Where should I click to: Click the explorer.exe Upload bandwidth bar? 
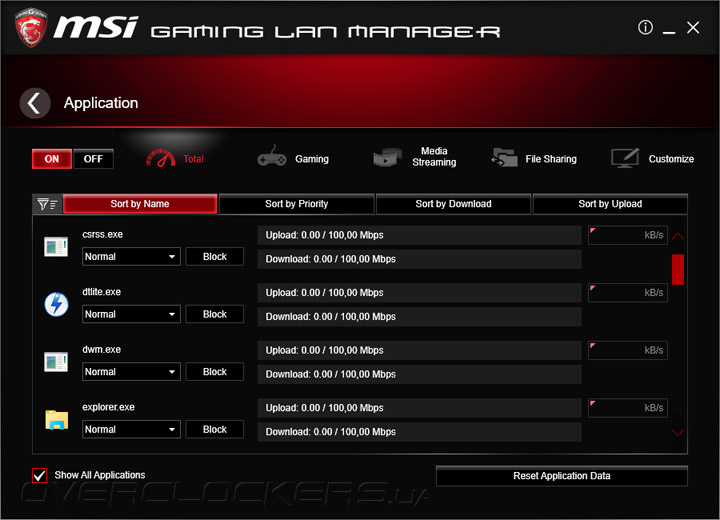[419, 408]
